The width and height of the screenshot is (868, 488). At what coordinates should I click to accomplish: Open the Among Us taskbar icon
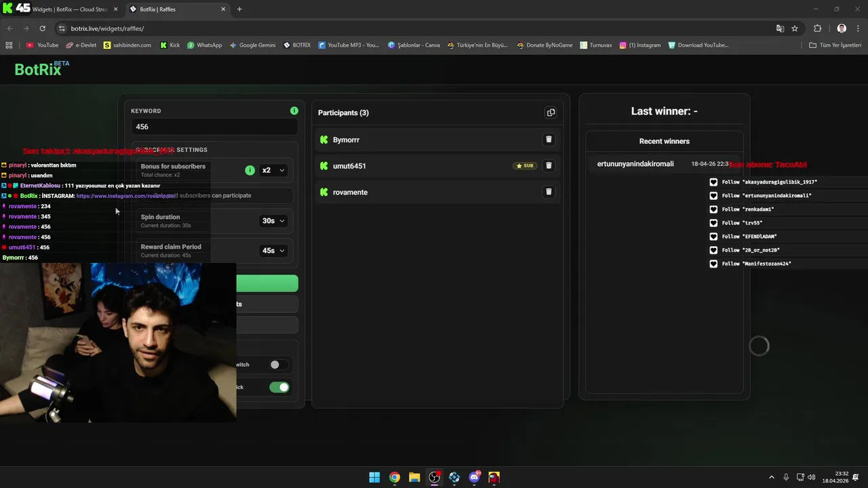point(494,477)
